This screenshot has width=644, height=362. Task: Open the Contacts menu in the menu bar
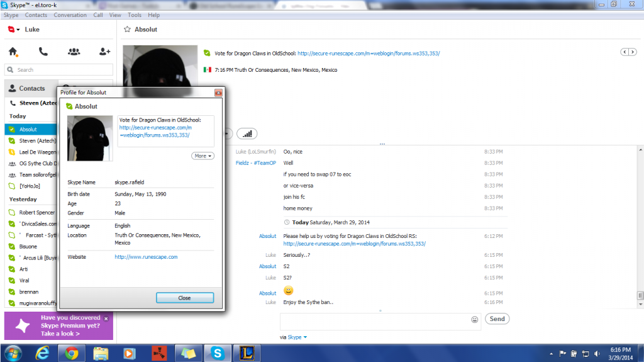pyautogui.click(x=36, y=15)
